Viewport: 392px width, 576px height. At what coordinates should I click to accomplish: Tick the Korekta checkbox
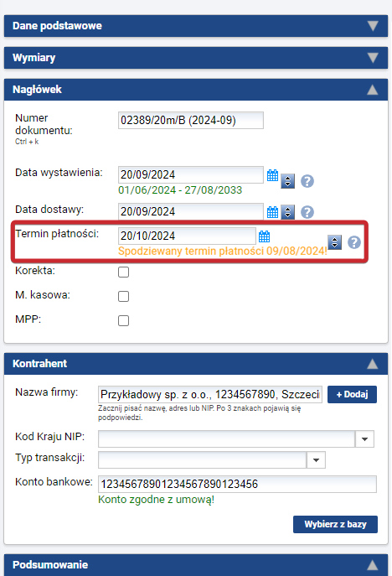(x=123, y=272)
